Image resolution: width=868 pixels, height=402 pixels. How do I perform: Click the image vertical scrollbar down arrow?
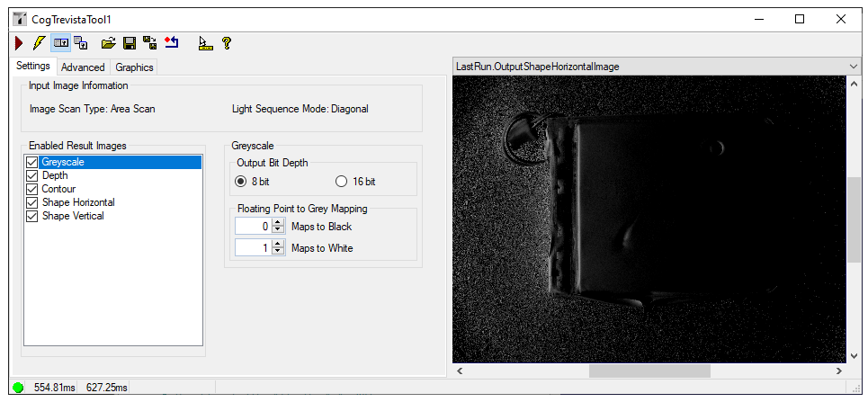[854, 356]
